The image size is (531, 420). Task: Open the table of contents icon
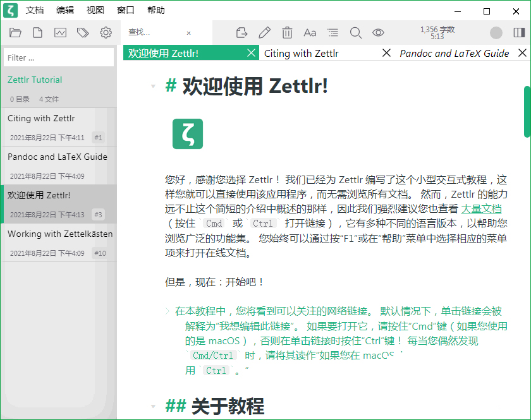(x=333, y=32)
